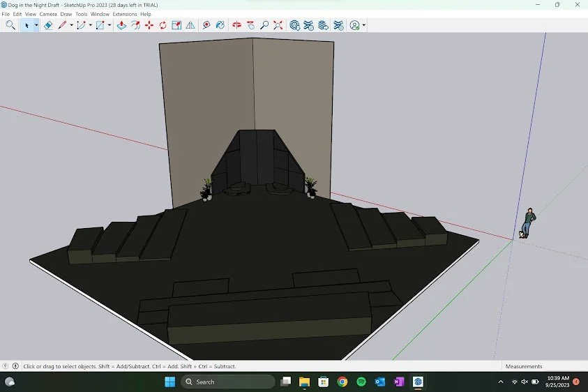Click the user account sign-in icon

(354, 25)
